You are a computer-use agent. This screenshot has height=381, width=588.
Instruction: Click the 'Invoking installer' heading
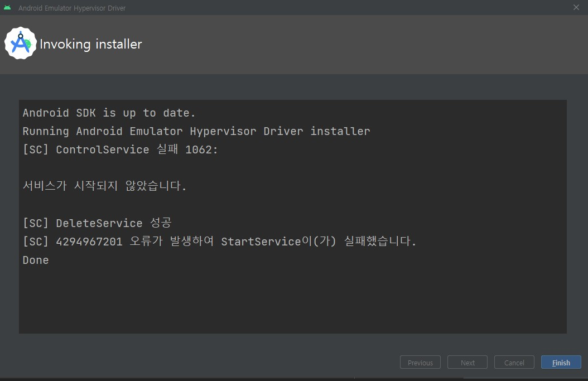pos(91,44)
